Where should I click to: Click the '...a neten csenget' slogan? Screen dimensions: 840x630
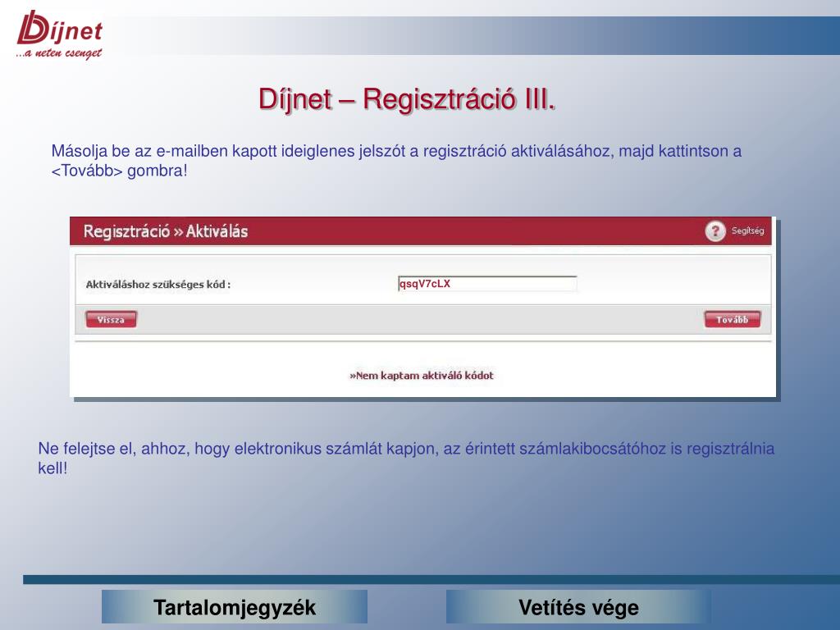pos(59,53)
